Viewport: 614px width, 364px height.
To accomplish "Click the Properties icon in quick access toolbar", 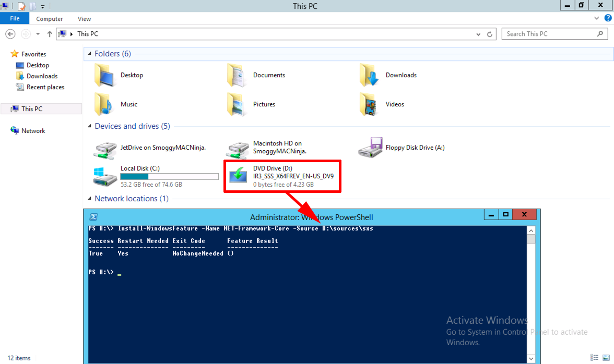I will [21, 6].
